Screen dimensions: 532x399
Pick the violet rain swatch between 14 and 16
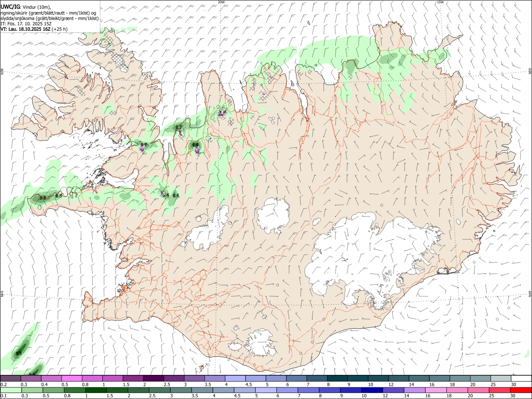point(414,390)
